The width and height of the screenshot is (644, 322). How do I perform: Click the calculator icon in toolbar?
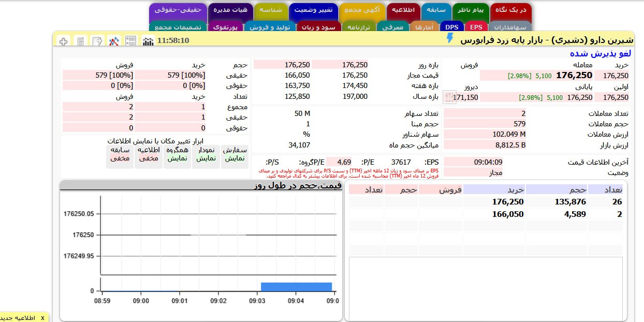click(x=80, y=41)
